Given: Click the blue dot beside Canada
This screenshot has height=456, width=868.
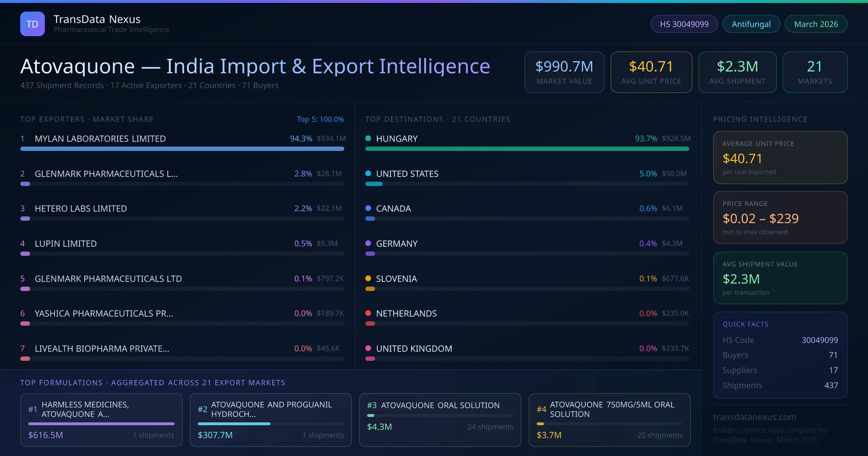Looking at the screenshot, I should coord(368,208).
